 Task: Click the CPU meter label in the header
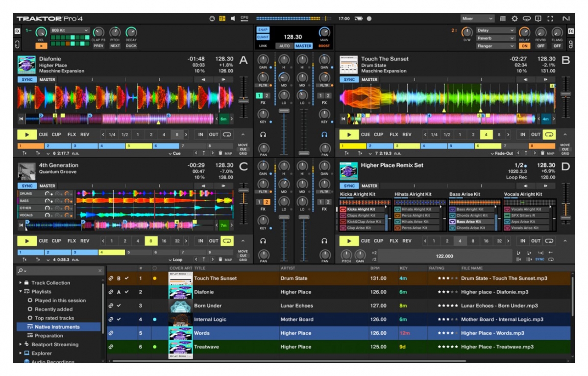(244, 19)
